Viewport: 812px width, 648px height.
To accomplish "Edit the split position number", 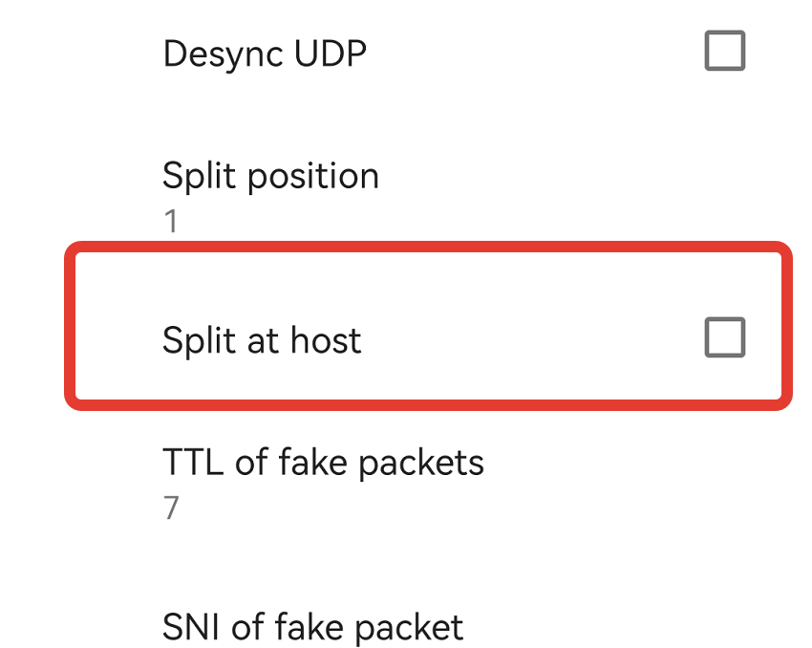I will [x=171, y=222].
